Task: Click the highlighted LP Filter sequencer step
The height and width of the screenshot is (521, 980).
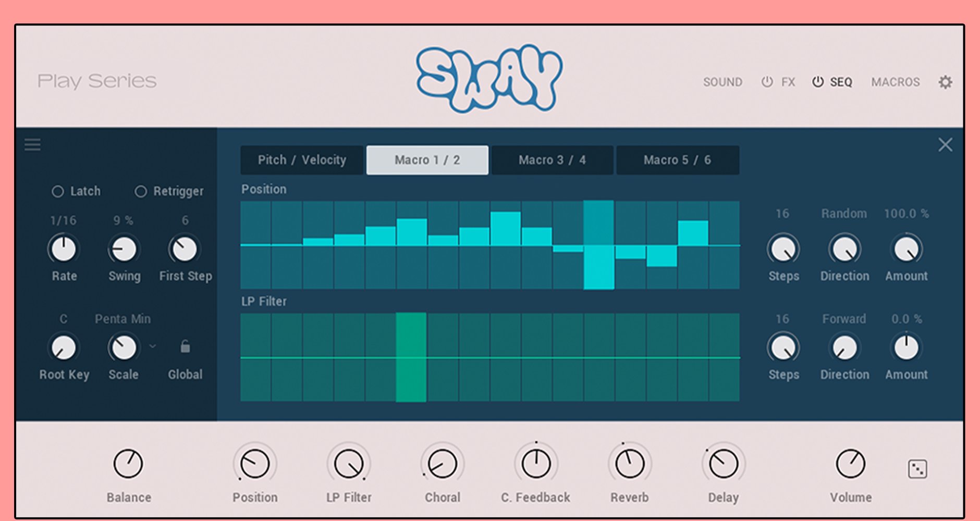Action: pyautogui.click(x=411, y=357)
